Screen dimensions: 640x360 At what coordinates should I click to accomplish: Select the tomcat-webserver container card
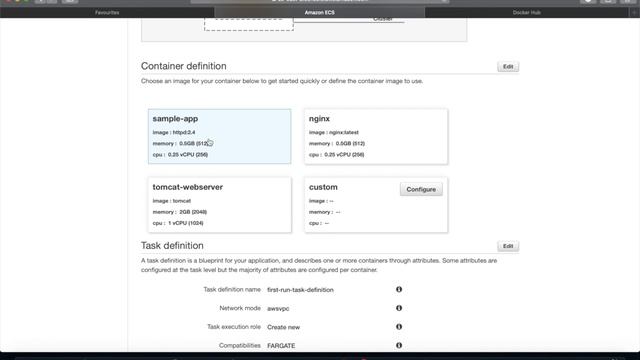pos(220,205)
